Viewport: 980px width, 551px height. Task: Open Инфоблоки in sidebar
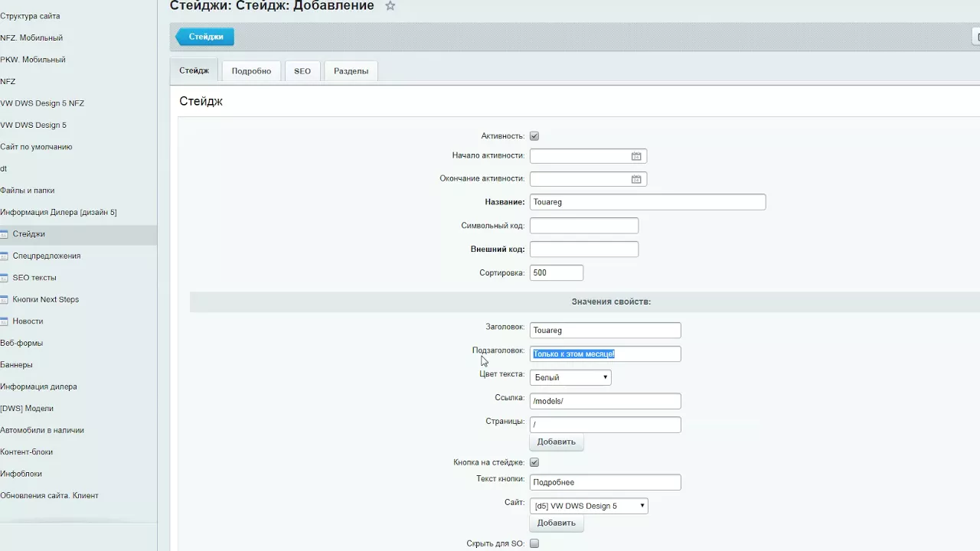click(x=21, y=474)
